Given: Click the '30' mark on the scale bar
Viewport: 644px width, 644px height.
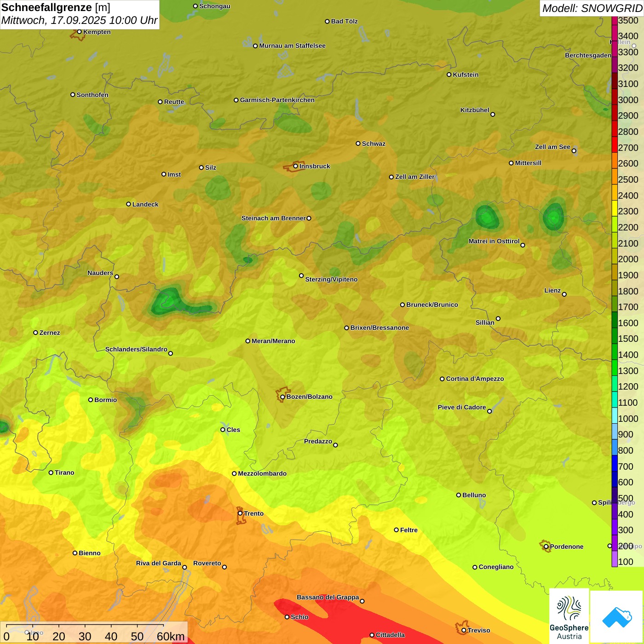Looking at the screenshot, I should click(85, 636).
